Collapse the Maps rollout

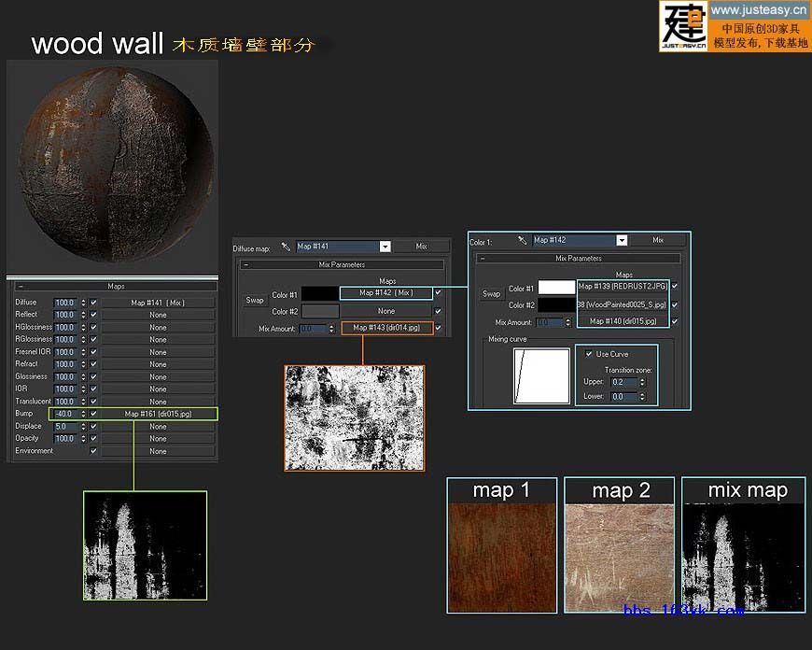click(116, 286)
